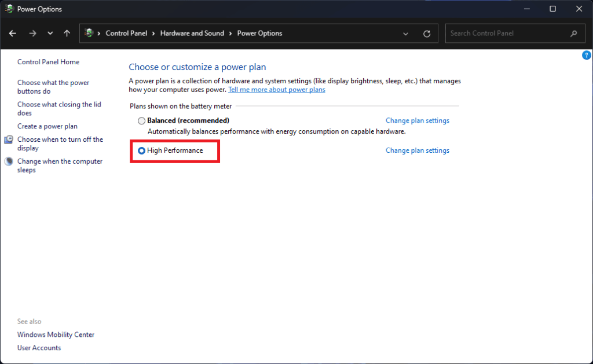Screen dimensions: 593x364
Task: Click the up one level arrow
Action: tap(67, 33)
